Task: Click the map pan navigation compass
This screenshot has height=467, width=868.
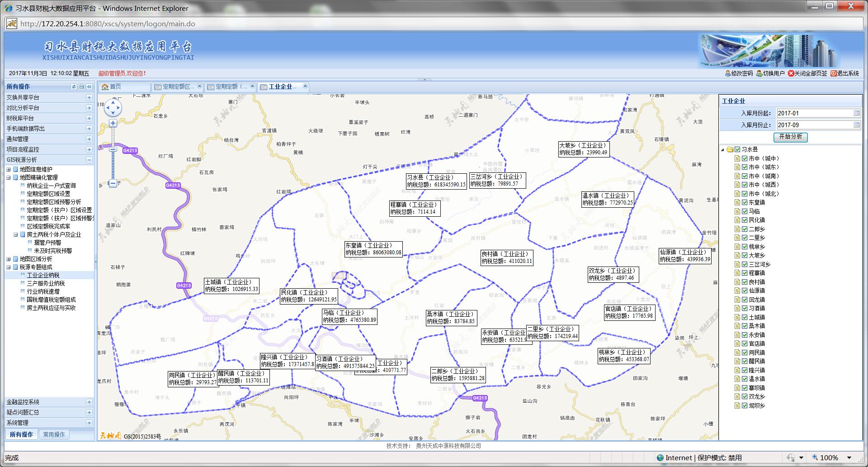Action: click(113, 108)
